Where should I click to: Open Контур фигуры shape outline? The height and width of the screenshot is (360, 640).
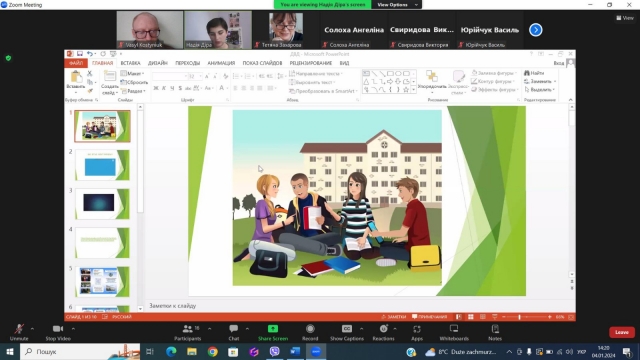pos(493,81)
